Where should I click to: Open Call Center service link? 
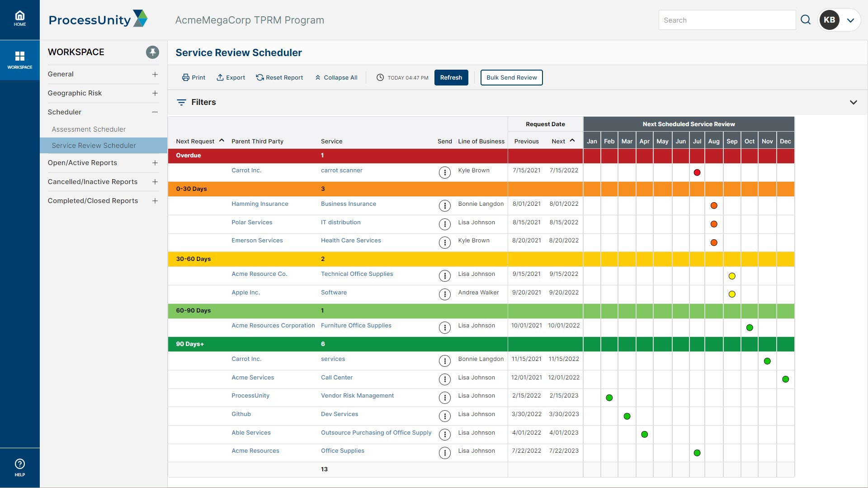pyautogui.click(x=337, y=378)
